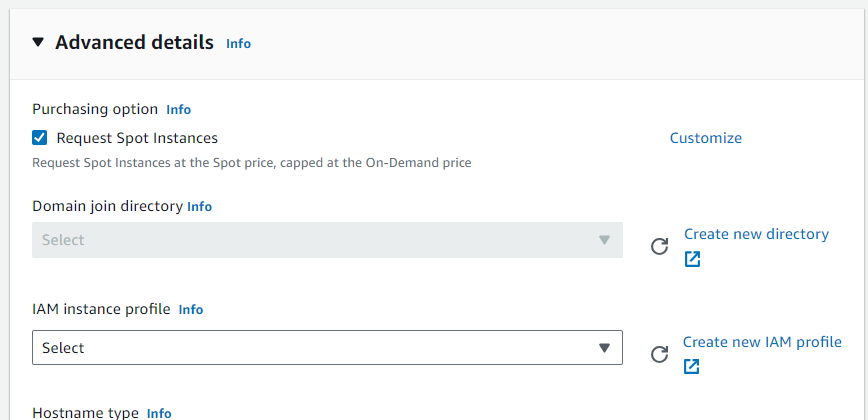The height and width of the screenshot is (420, 868).
Task: Open the Customize link for Spot options
Action: (706, 138)
